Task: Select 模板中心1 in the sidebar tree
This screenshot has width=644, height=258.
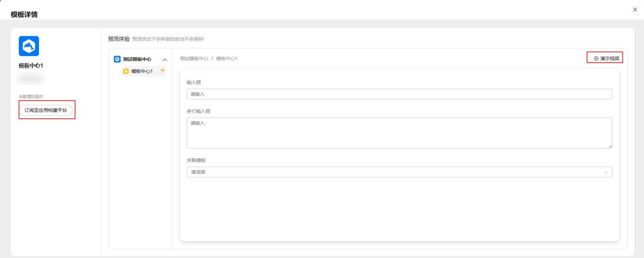Action: (144, 71)
